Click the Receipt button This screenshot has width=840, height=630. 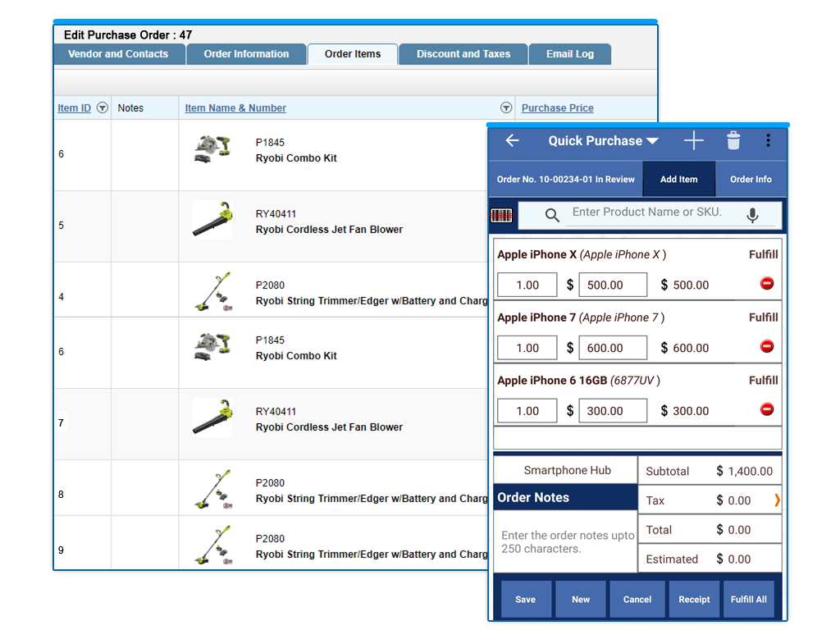[x=694, y=600]
